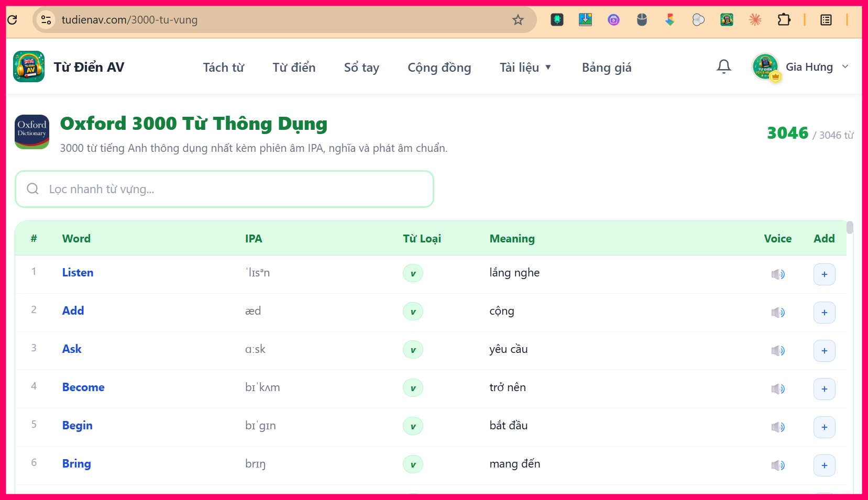
Task: Click the orange starburst extension icon
Action: click(x=755, y=20)
